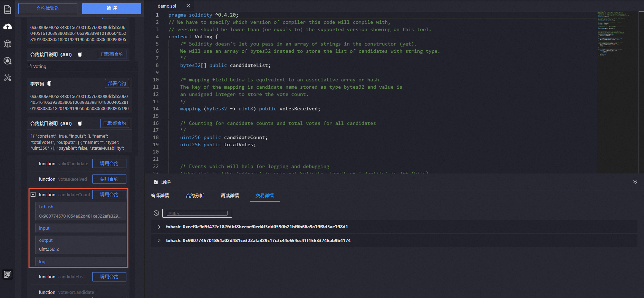Collapse the candidateCount function result

pos(33,195)
